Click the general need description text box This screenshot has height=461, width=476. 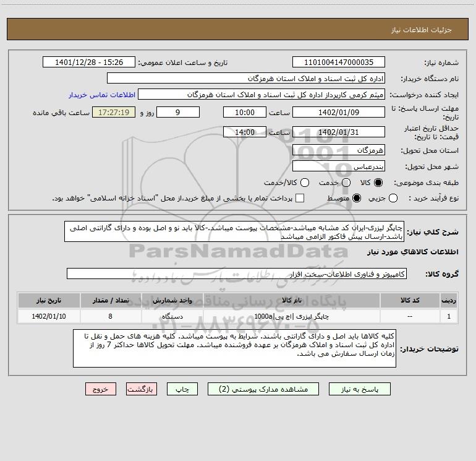[234, 232]
